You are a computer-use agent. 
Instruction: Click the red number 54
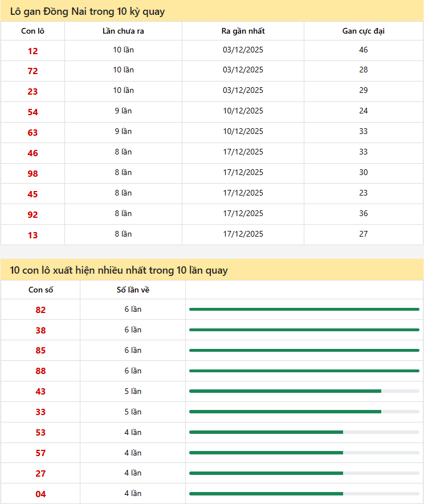[x=32, y=112]
